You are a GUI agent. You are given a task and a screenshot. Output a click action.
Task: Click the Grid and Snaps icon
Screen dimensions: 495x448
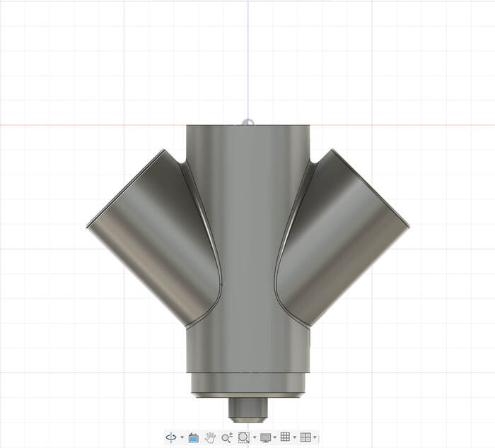[285, 437]
